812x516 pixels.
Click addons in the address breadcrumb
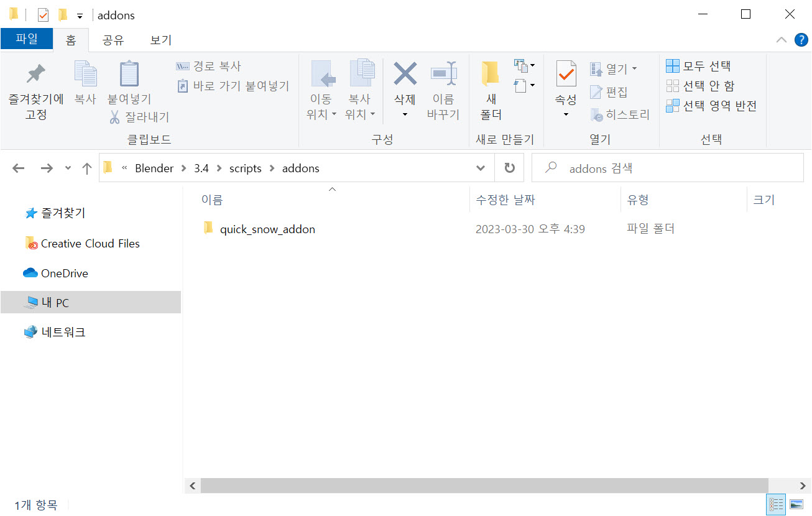click(x=301, y=168)
